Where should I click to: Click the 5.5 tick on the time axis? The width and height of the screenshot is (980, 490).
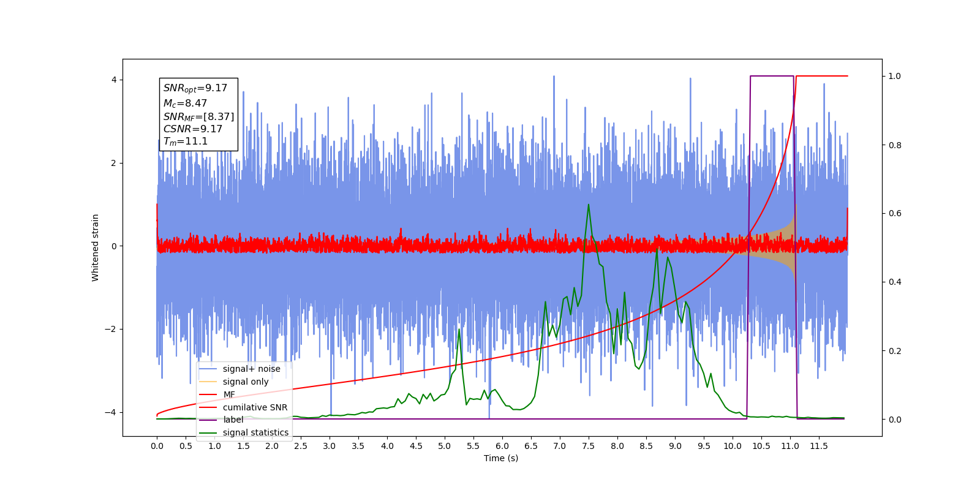[473, 446]
